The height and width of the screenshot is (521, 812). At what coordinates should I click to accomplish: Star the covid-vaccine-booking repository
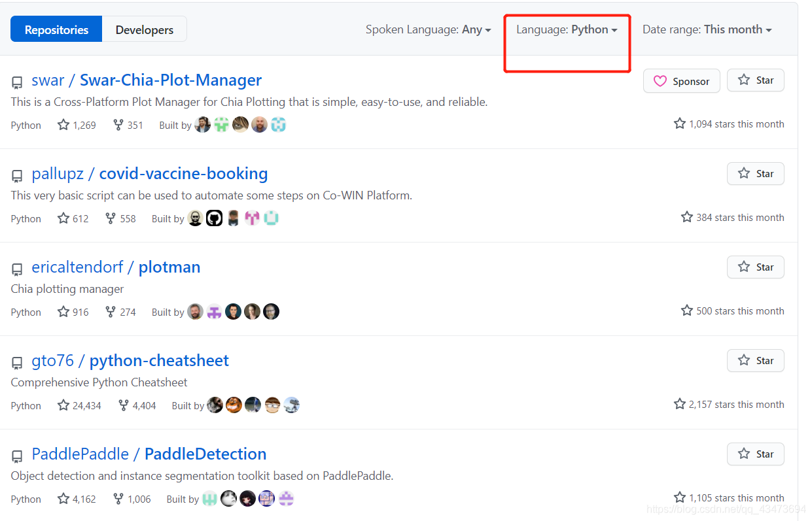click(756, 174)
